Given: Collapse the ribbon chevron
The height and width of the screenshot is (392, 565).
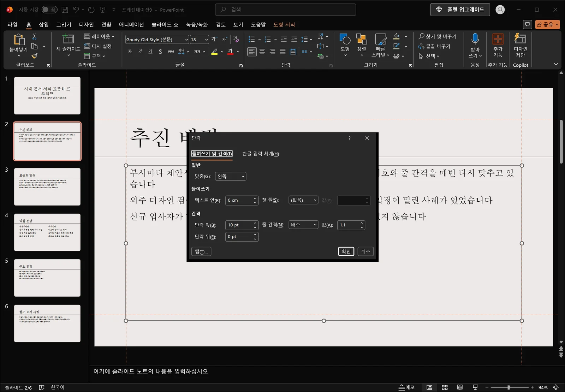Looking at the screenshot, I should pos(556,64).
